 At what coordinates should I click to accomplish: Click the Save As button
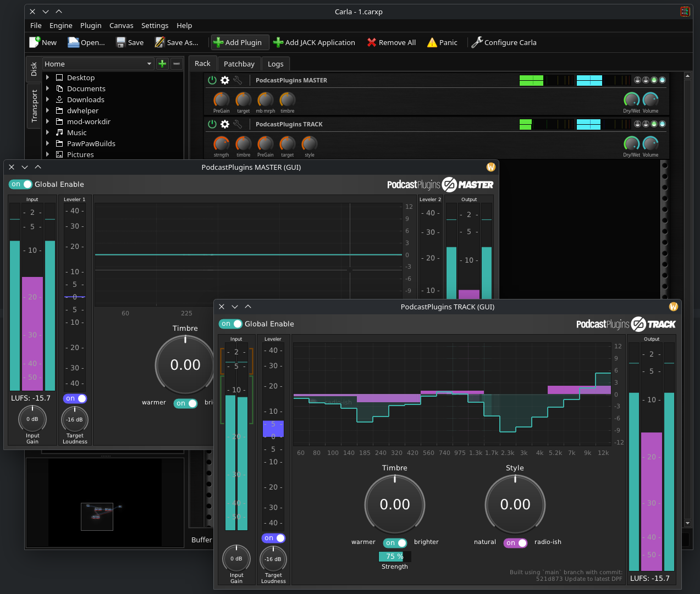[177, 42]
